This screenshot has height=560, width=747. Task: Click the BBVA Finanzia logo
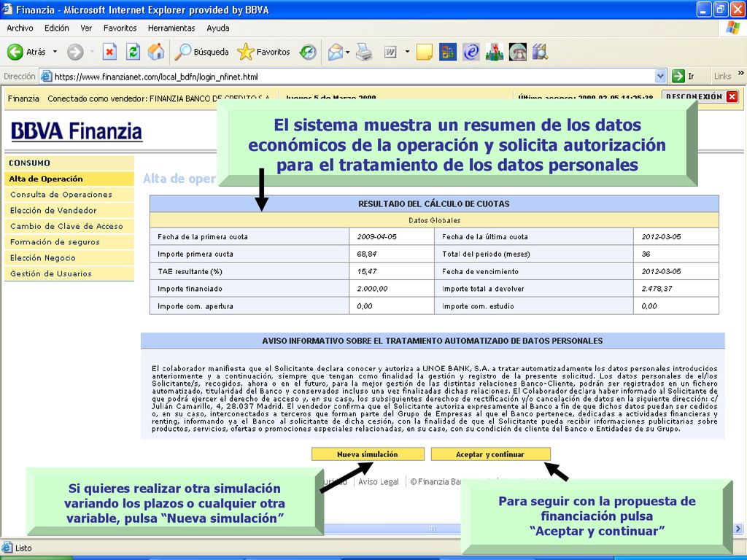[77, 131]
